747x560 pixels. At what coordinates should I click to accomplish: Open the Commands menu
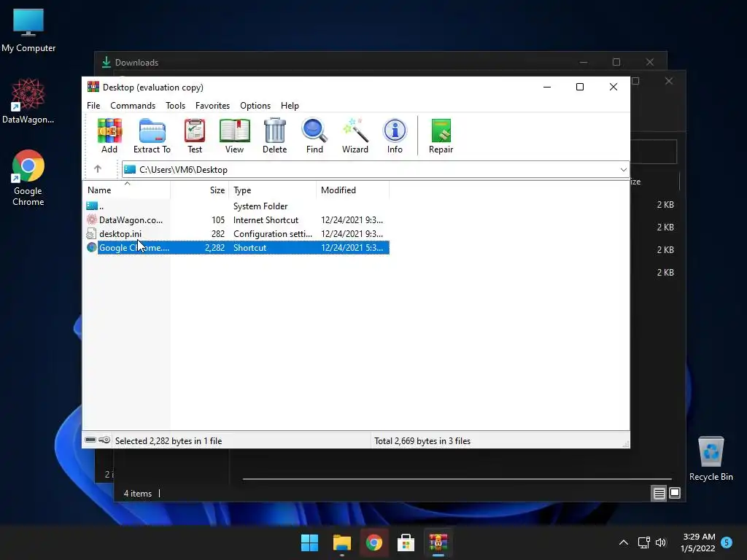tap(133, 106)
